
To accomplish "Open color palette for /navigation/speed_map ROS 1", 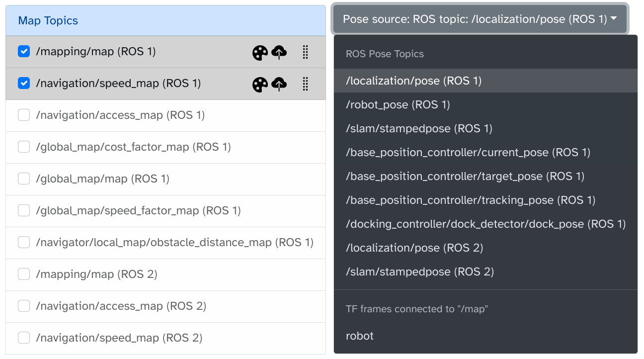I will pyautogui.click(x=260, y=85).
